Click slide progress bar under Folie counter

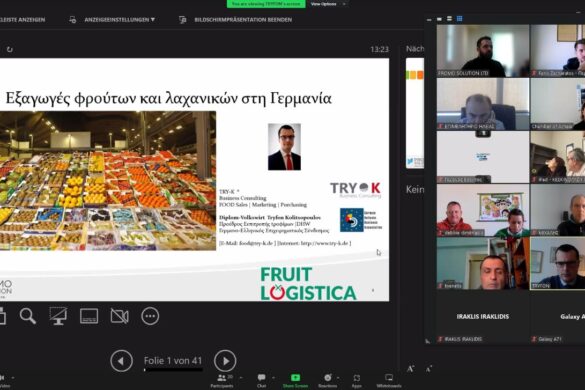pyautogui.click(x=173, y=370)
